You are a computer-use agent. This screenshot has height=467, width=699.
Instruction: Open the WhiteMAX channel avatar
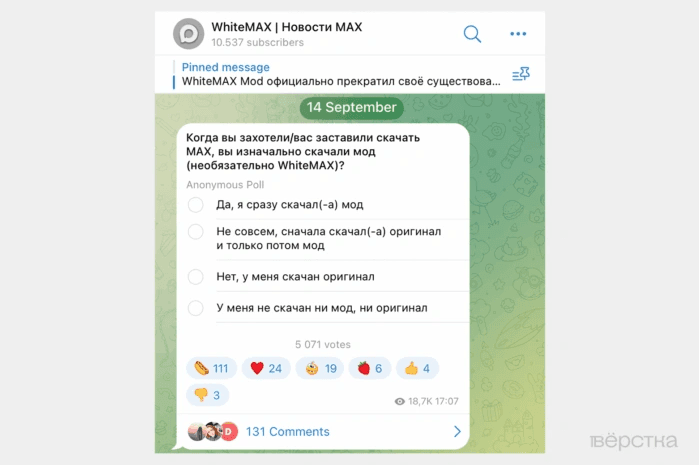click(189, 34)
